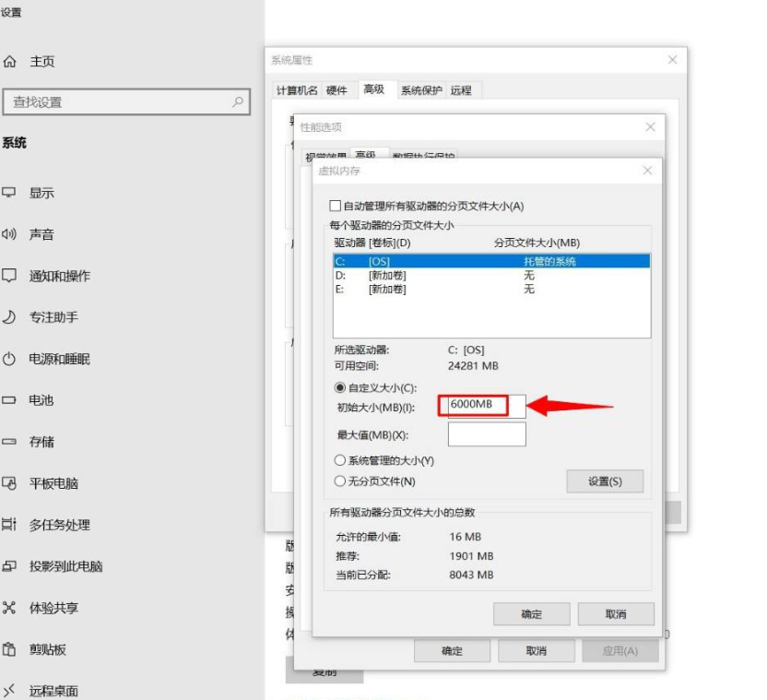Click the 分页文件大小(MB) column header
The image size is (767, 700).
point(537,243)
